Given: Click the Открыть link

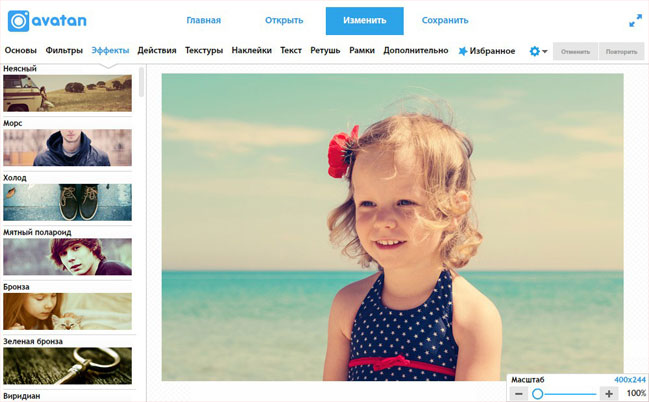Looking at the screenshot, I should 284,20.
